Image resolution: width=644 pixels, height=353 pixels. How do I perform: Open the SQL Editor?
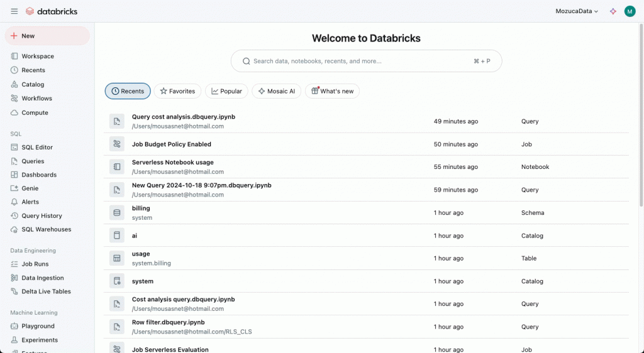tap(37, 147)
